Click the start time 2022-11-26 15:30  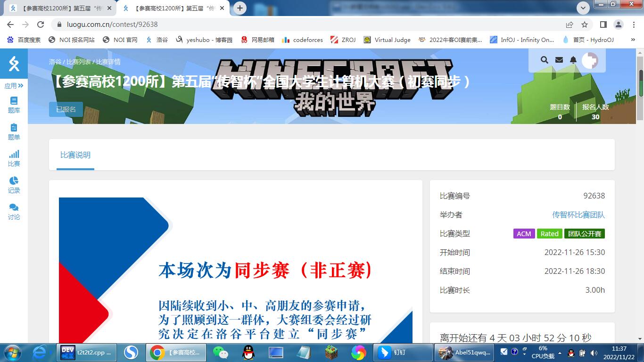point(575,253)
